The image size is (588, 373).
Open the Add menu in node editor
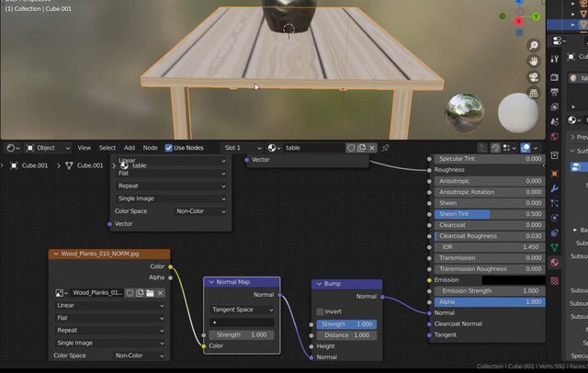click(x=129, y=147)
